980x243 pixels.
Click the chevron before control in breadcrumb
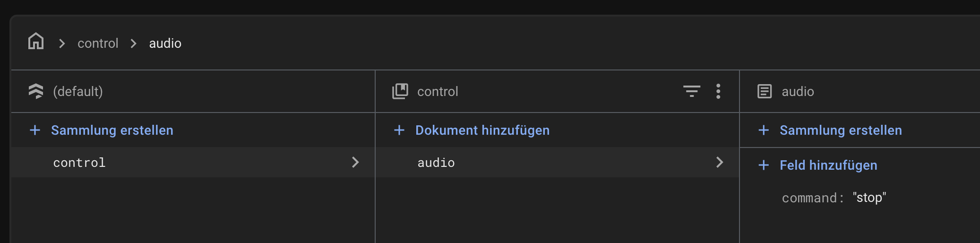62,43
